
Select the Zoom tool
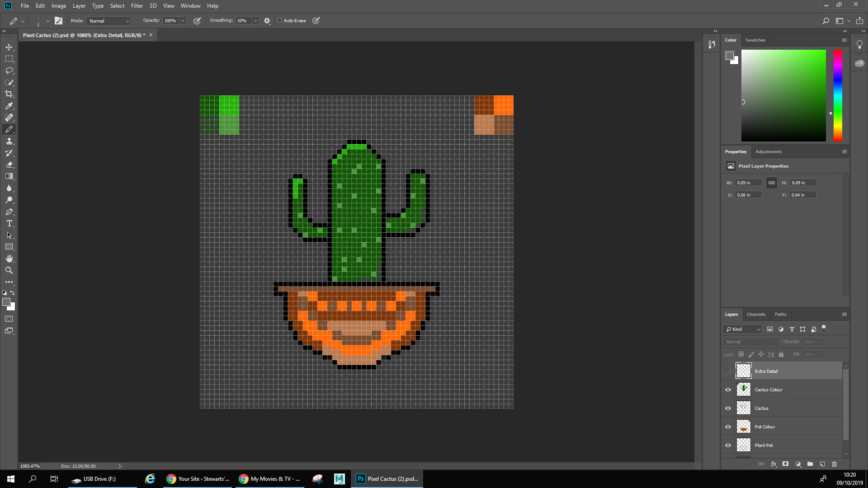tap(9, 270)
